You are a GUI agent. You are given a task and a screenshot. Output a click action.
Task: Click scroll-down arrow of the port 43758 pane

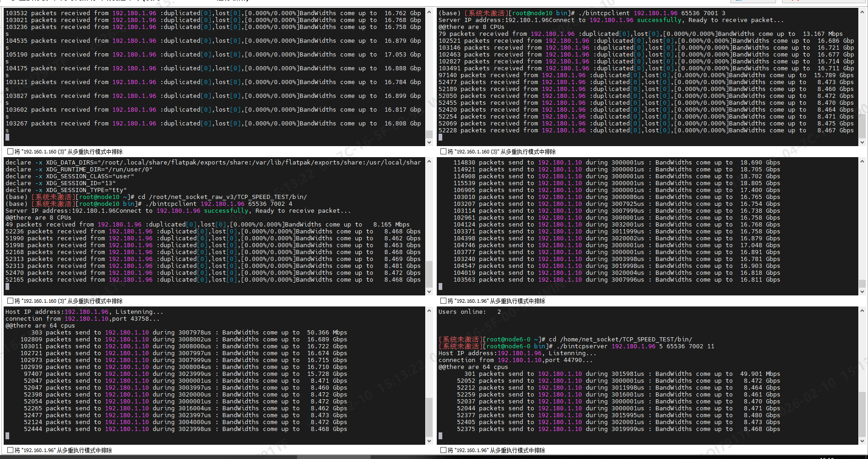(429, 441)
